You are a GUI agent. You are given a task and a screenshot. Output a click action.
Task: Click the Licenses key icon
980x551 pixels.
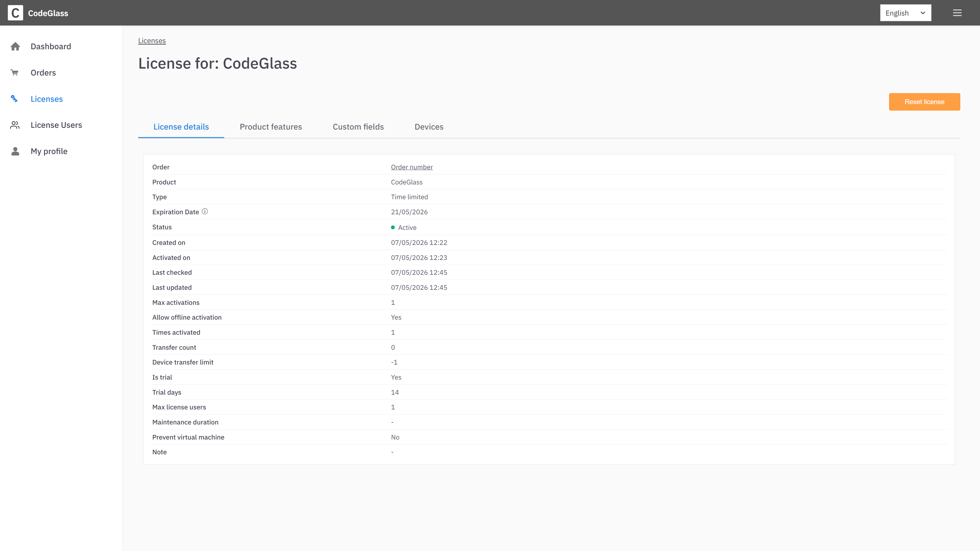point(15,99)
